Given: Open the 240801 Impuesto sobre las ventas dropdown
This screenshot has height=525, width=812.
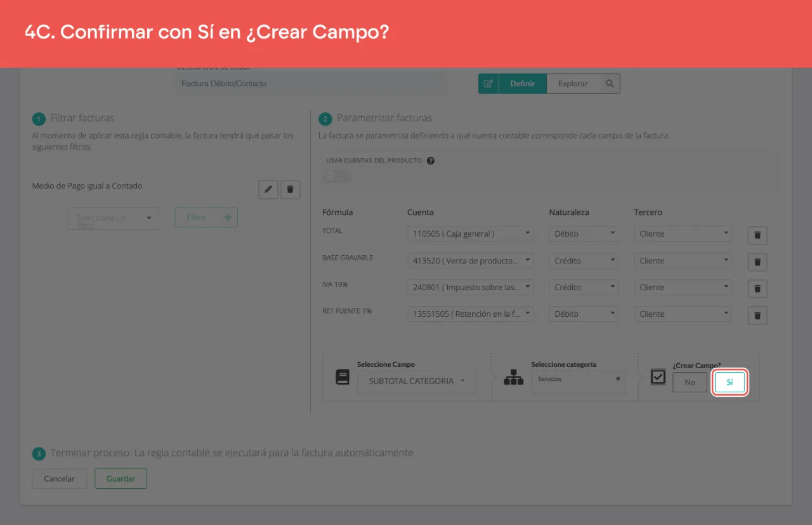Looking at the screenshot, I should coord(471,287).
